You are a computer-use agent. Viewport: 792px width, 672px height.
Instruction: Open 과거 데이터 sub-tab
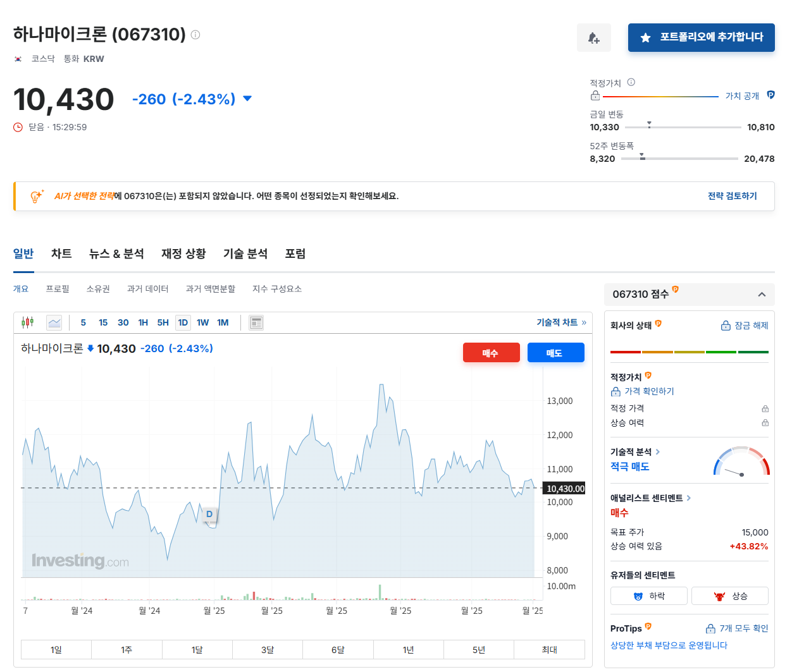coord(148,289)
